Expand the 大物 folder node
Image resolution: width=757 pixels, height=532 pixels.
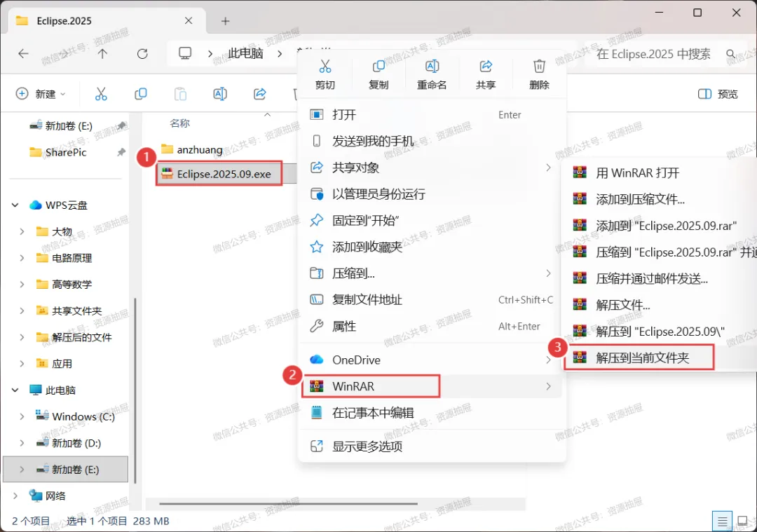pyautogui.click(x=22, y=232)
